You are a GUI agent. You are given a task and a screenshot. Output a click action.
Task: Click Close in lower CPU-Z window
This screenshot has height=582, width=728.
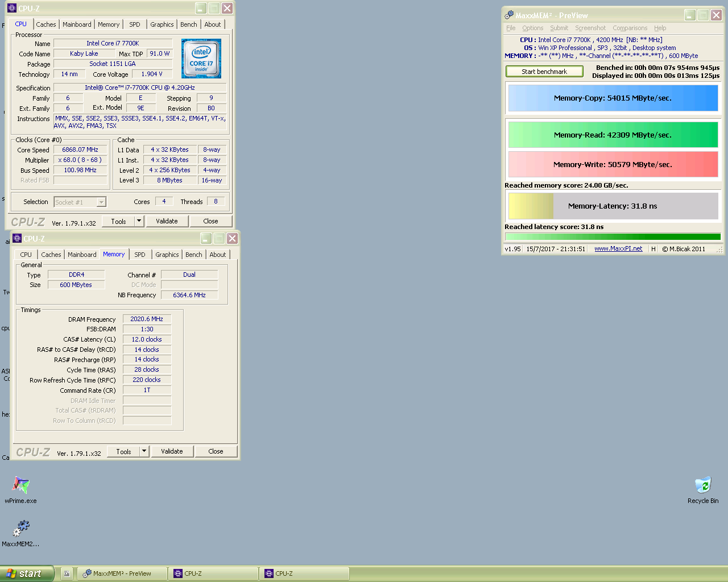click(216, 451)
